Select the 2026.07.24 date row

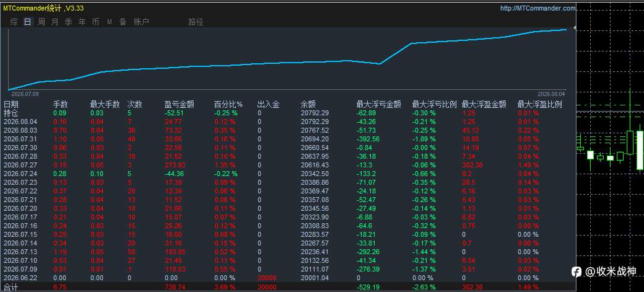20,174
